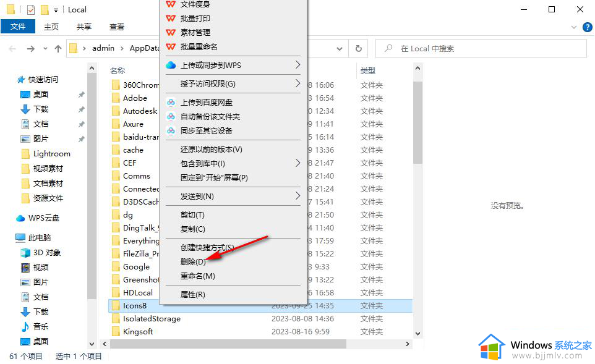
Task: Select the Adobe folder
Action: [x=135, y=98]
